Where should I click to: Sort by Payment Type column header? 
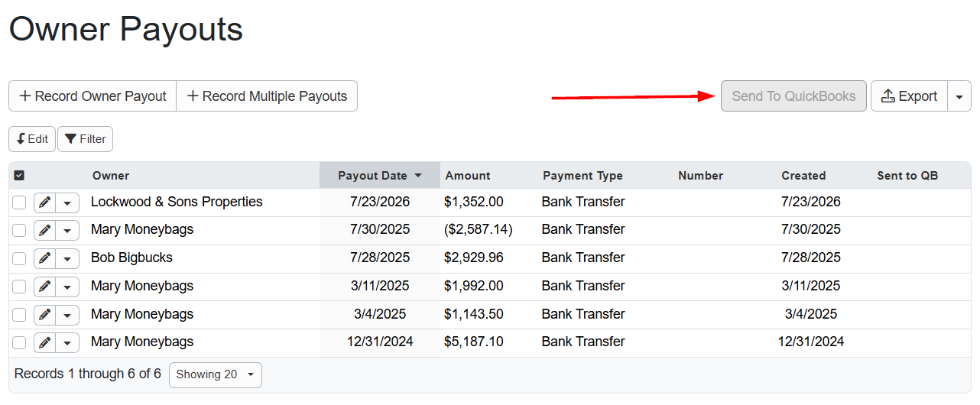582,176
